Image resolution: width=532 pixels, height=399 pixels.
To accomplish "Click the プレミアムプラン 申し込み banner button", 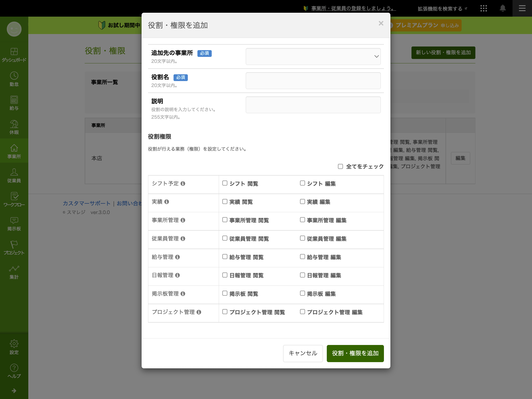I will tap(426, 25).
